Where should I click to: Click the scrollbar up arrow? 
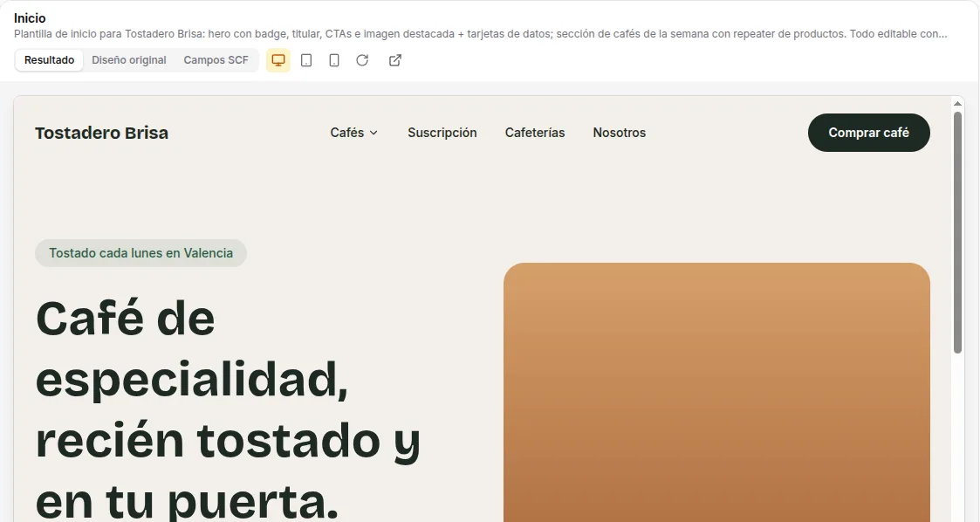pyautogui.click(x=957, y=104)
